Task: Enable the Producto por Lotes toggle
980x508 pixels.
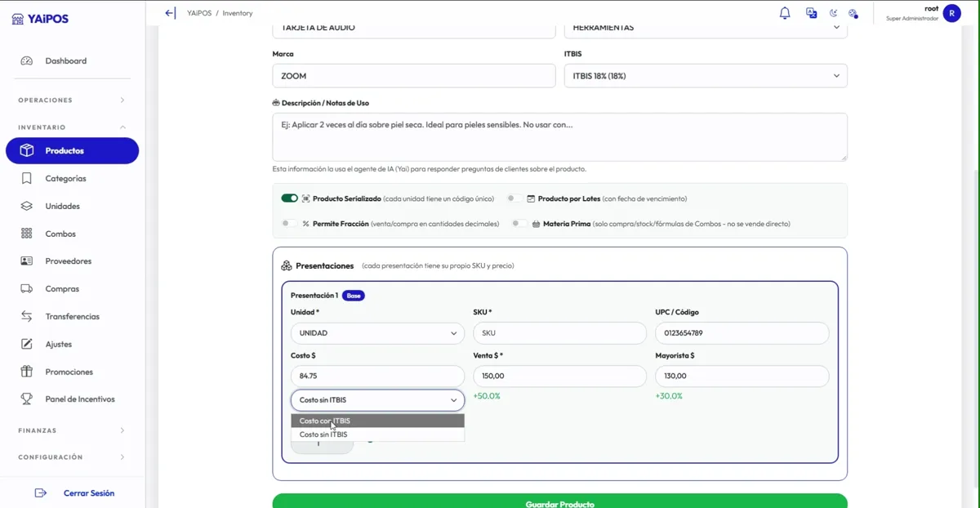Action: click(514, 198)
